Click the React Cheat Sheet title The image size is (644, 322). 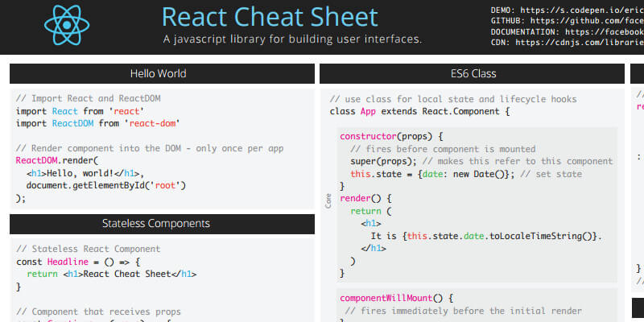click(x=269, y=17)
